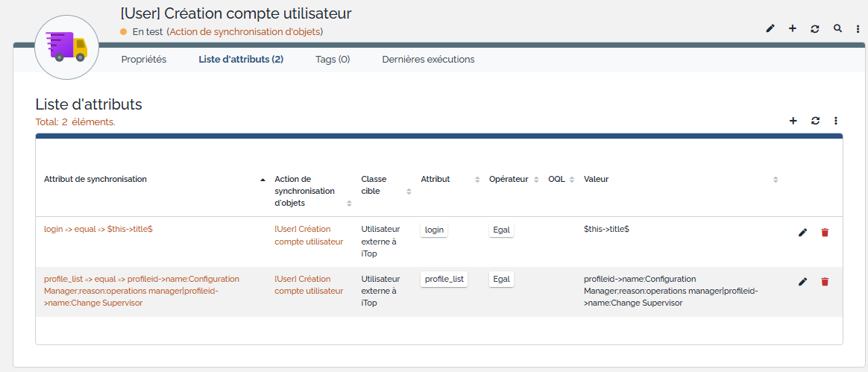Image resolution: width=868 pixels, height=372 pixels.
Task: Click the edit pencil icon in top header
Action: (770, 28)
